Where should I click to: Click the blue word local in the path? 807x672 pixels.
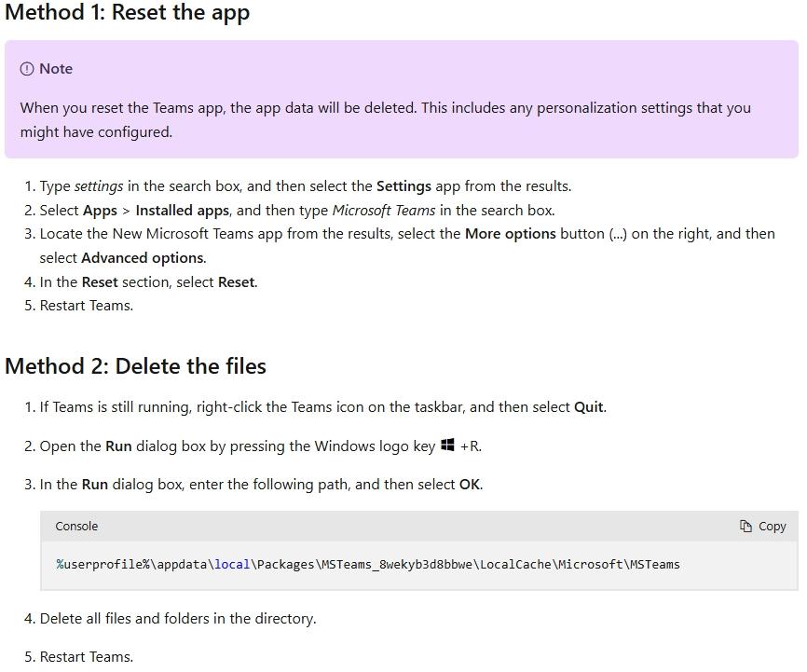click(x=232, y=565)
